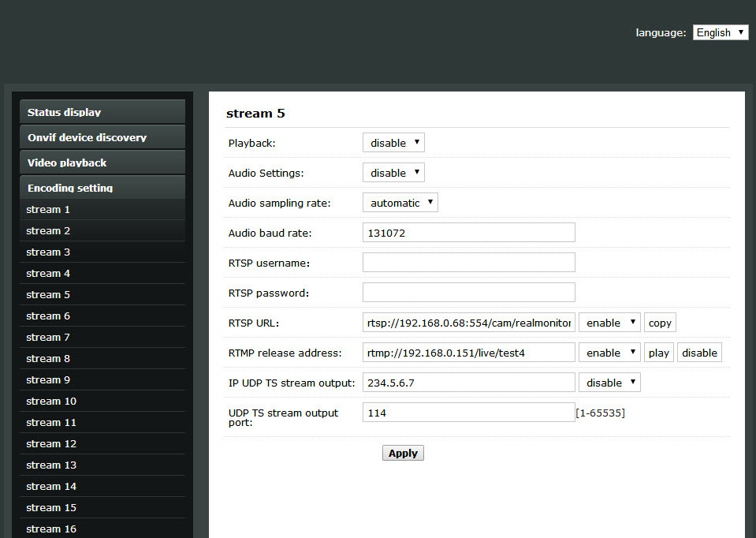Click the disable button beside RTMP address
Screen dimensions: 756x538
click(x=699, y=353)
